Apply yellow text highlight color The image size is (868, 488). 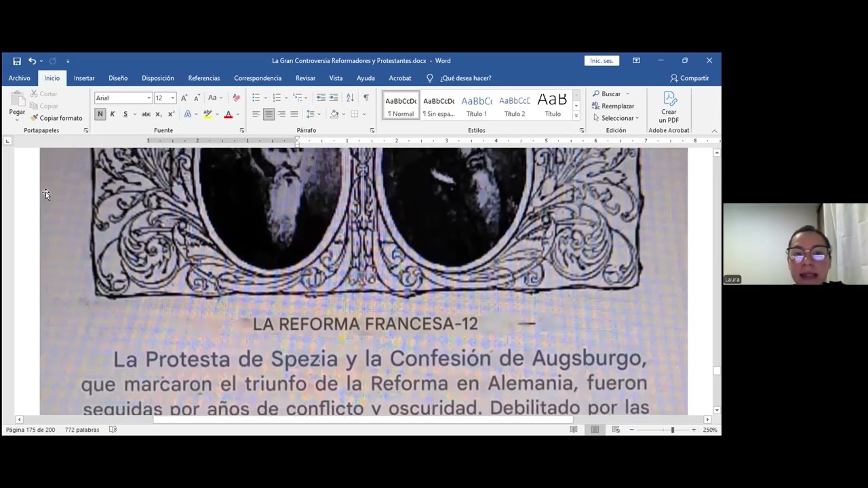click(208, 114)
